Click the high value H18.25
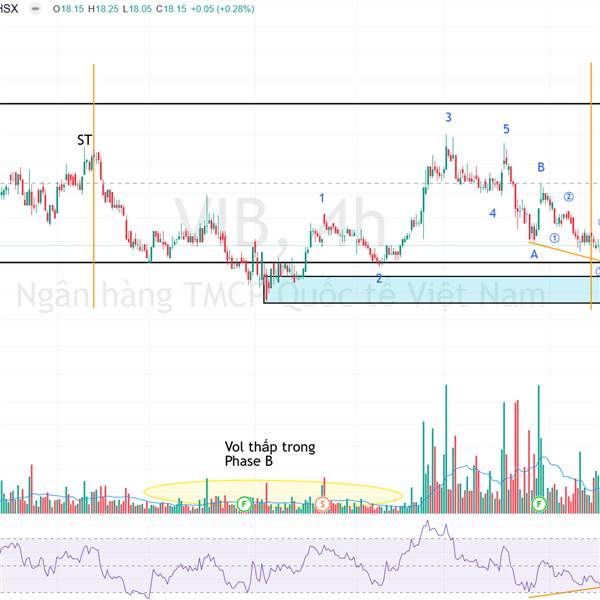 click(x=103, y=9)
